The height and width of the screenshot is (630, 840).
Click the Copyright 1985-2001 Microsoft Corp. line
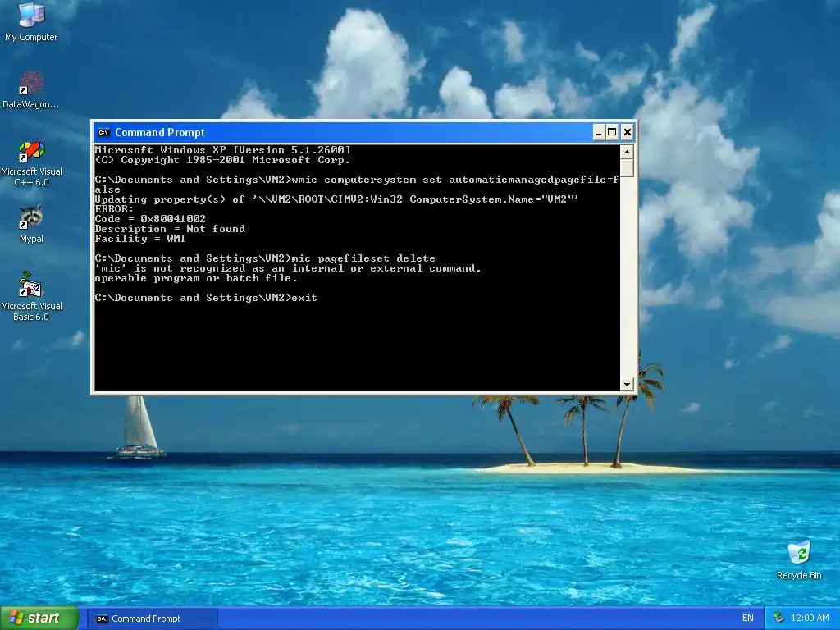tap(222, 160)
